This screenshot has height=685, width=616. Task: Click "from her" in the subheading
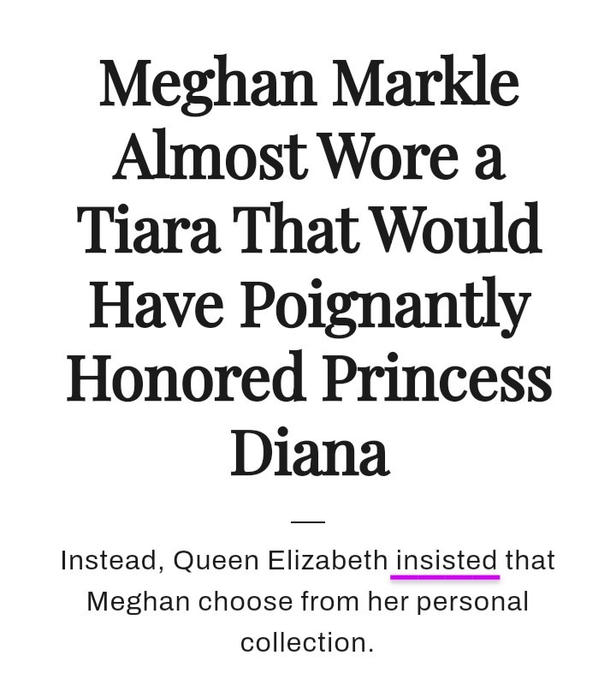pos(354,602)
